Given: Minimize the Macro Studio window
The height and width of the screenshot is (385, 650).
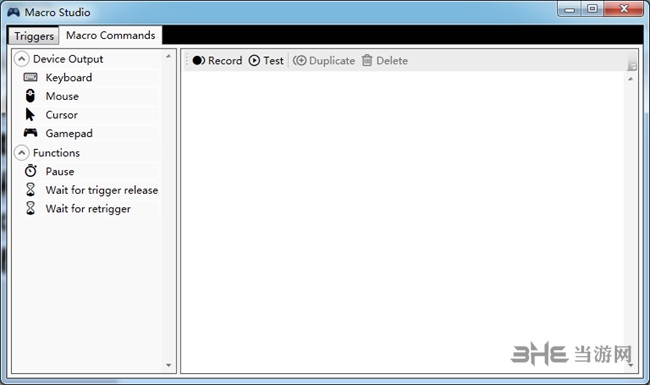Looking at the screenshot, I should click(x=569, y=9).
